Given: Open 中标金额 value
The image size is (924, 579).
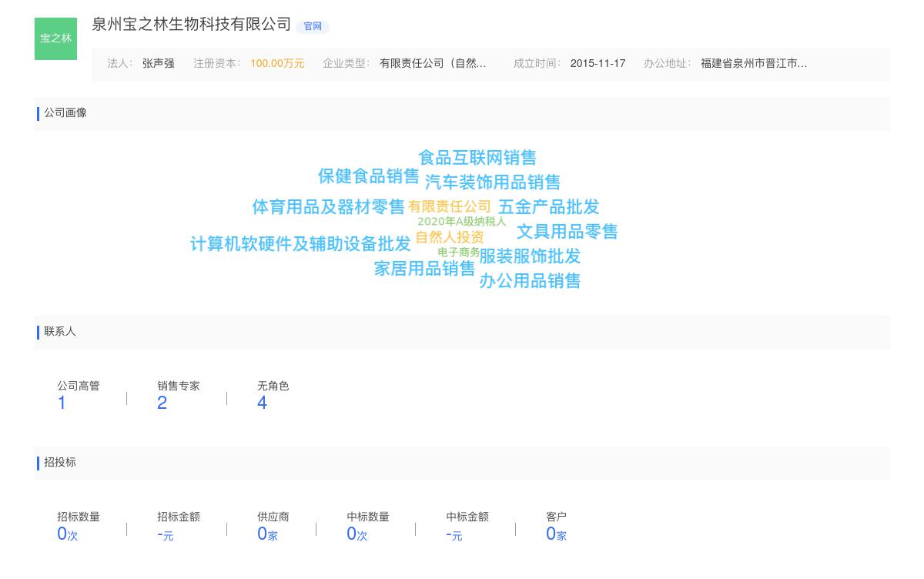Looking at the screenshot, I should 454,534.
